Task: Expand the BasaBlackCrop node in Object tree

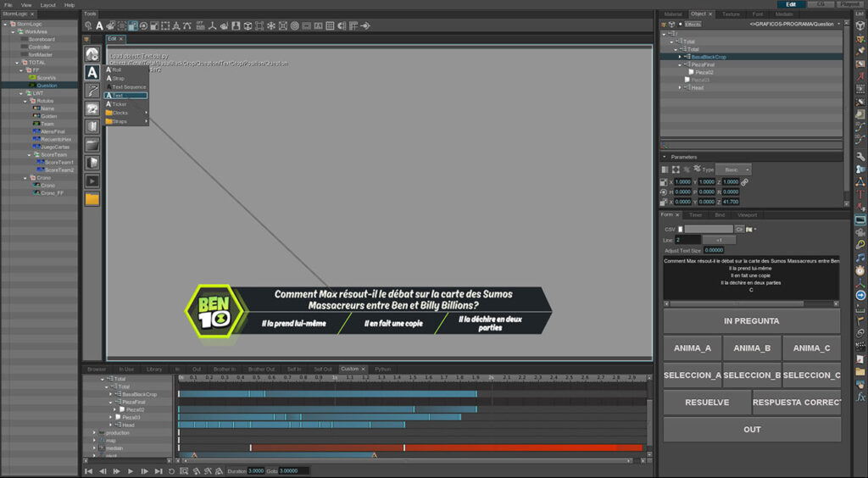Action: [680, 57]
